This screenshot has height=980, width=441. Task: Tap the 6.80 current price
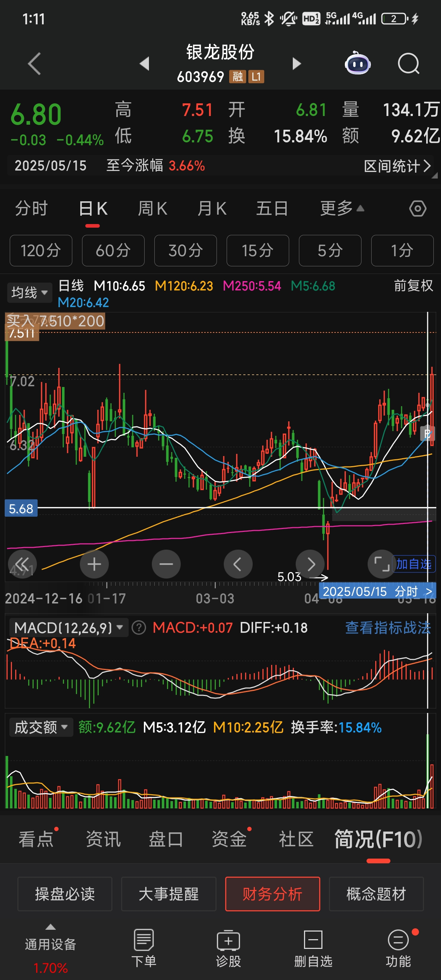click(36, 115)
